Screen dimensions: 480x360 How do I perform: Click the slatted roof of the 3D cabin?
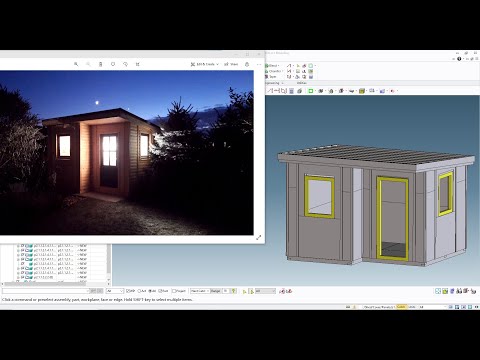377,155
